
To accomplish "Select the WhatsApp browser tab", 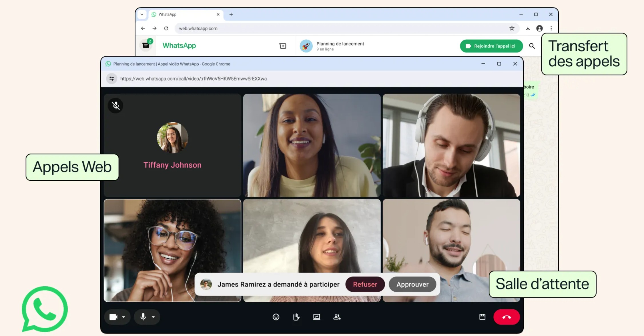I will tap(186, 14).
